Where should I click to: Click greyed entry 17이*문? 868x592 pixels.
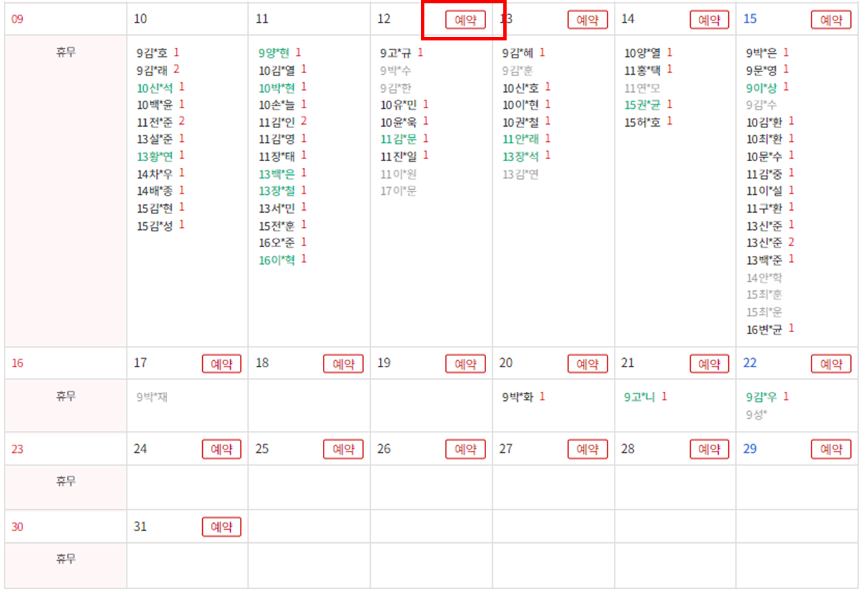(x=399, y=191)
